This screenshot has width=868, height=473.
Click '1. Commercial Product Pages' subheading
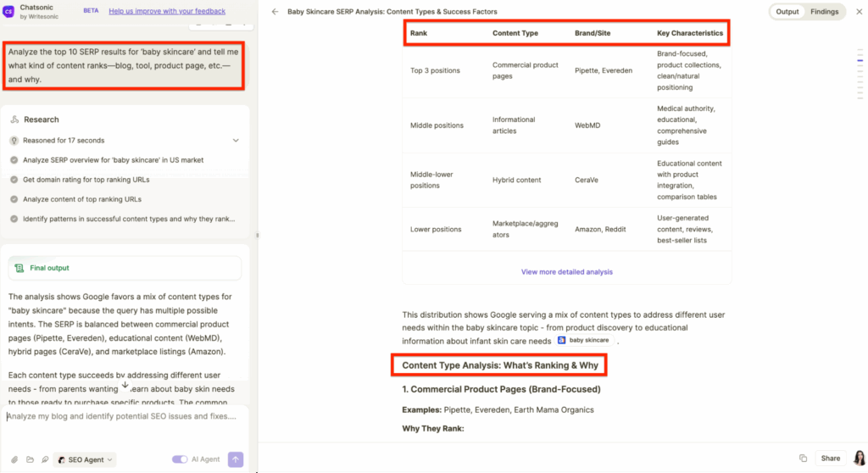click(x=501, y=389)
